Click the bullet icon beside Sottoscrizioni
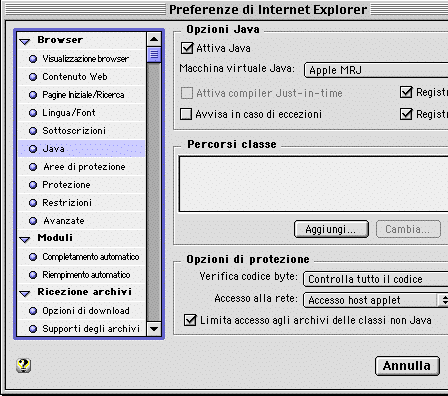This screenshot has width=448, height=396. tap(33, 131)
